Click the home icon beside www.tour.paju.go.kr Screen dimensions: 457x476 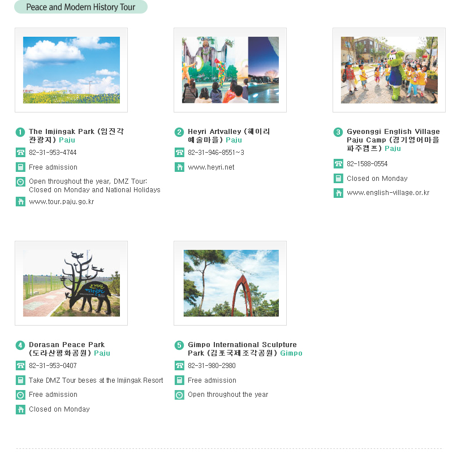coord(20,202)
